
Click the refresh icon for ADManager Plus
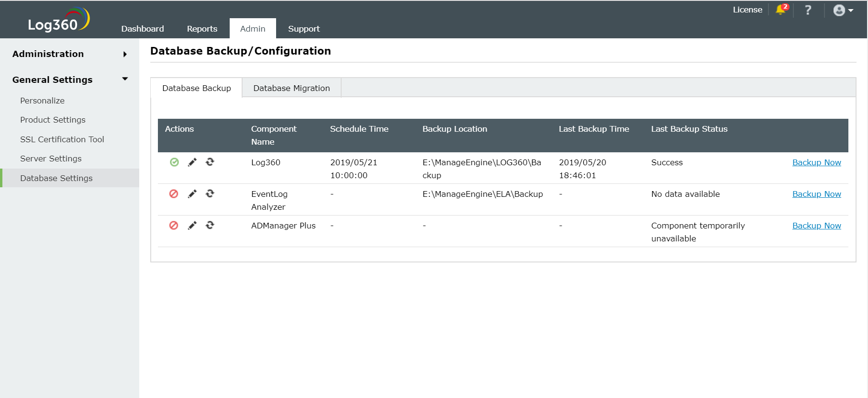coord(210,225)
